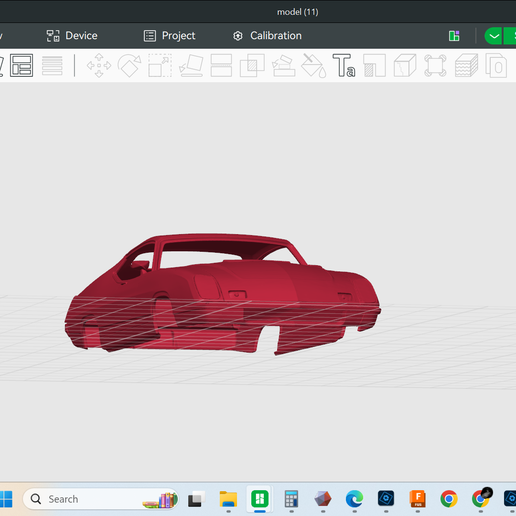Open the polyhedron app in taskbar
Viewport: 516px width, 516px height.
click(323, 499)
